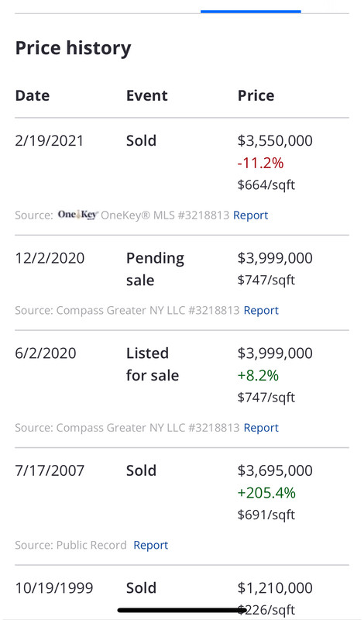Screen dimensions: 364x620
Task: Click the Date column header
Action: point(33,95)
